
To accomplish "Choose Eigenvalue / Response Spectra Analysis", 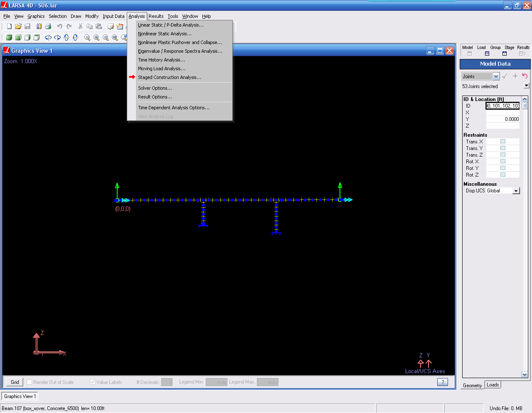I will [180, 51].
